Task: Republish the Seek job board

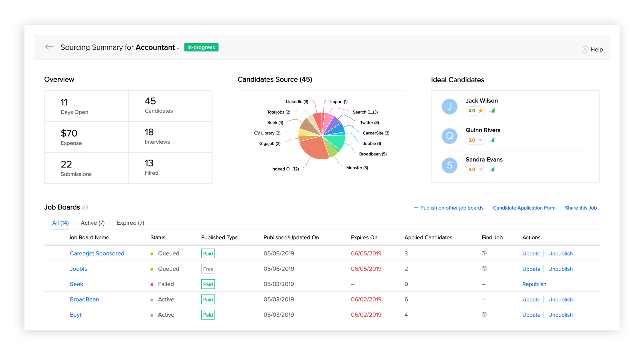Action: tap(534, 284)
